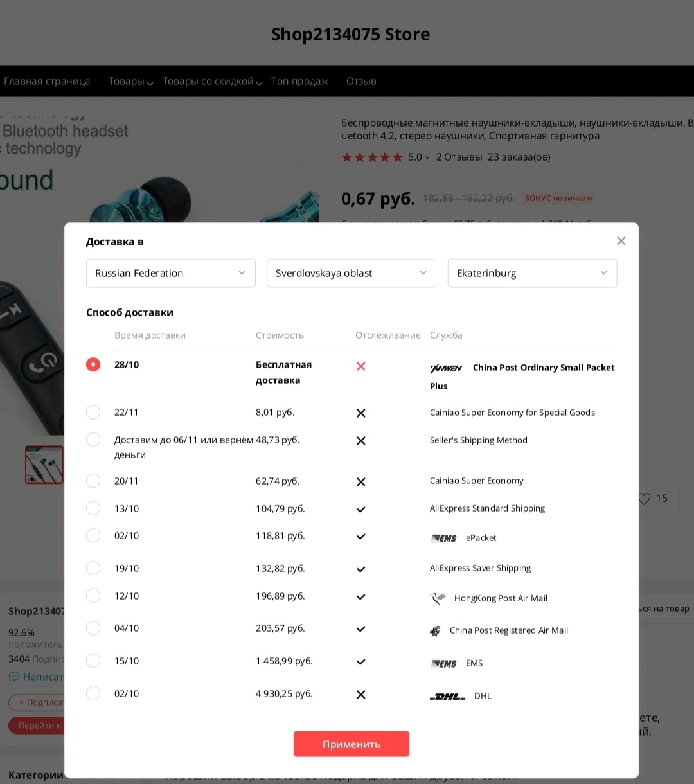Image resolution: width=694 pixels, height=784 pixels.
Task: Select AliExpress Standard Shipping radio button
Action: coord(93,508)
